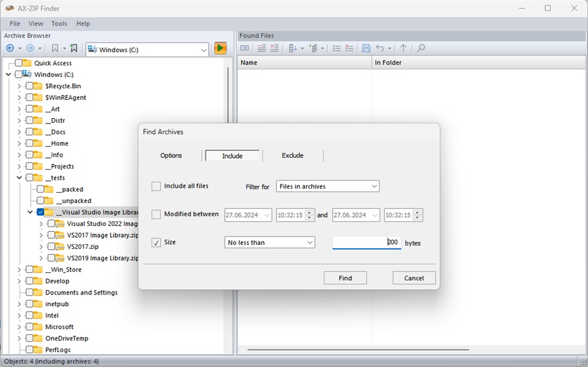Image resolution: width=588 pixels, height=367 pixels.
Task: Click the AX-ZIP Finder app icon in title bar
Action: pos(10,8)
